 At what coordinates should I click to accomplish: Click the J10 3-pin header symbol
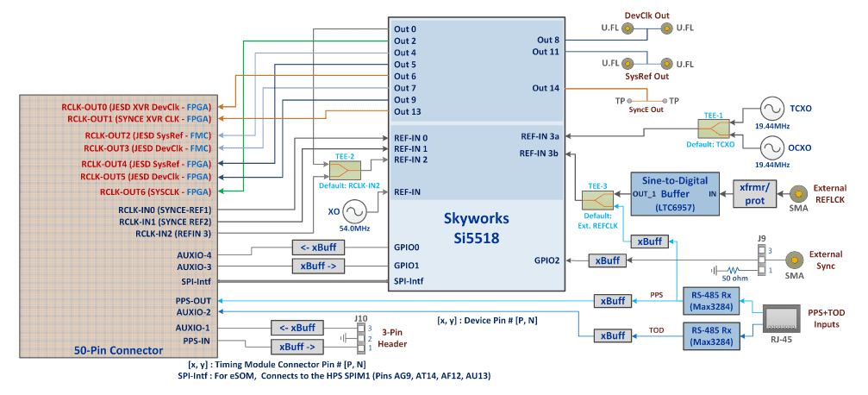359,337
